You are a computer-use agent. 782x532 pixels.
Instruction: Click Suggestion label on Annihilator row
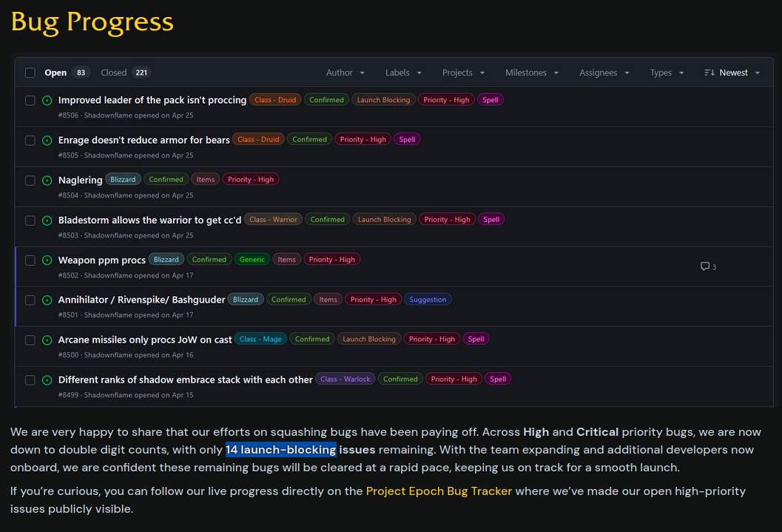(428, 300)
